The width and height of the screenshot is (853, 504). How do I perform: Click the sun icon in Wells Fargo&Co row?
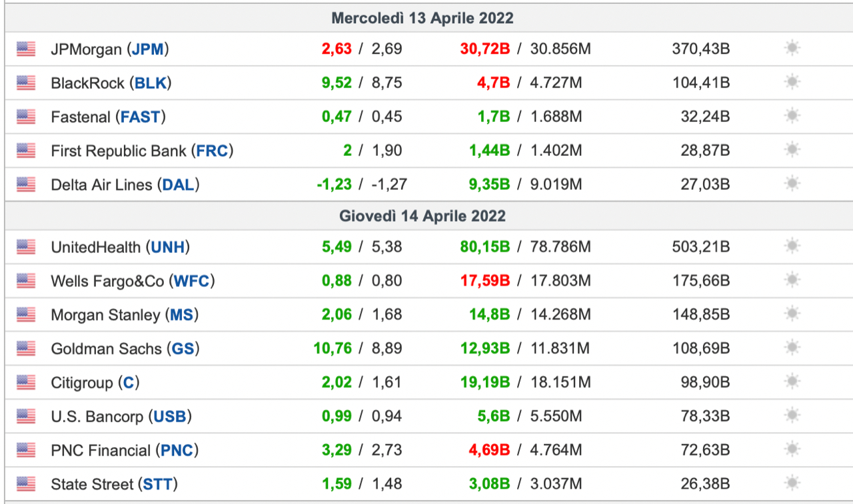coord(792,280)
